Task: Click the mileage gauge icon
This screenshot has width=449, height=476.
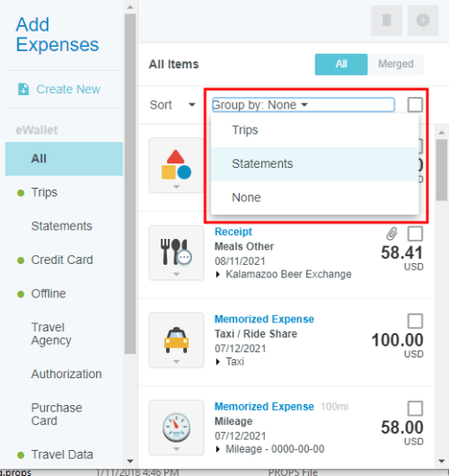Action: 176,428
